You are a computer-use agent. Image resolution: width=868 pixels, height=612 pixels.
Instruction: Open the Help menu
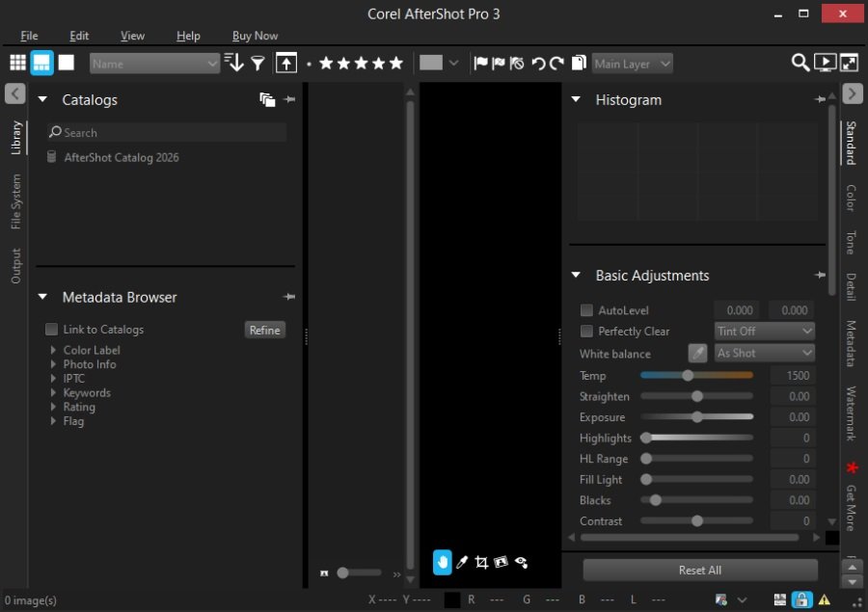pyautogui.click(x=188, y=36)
